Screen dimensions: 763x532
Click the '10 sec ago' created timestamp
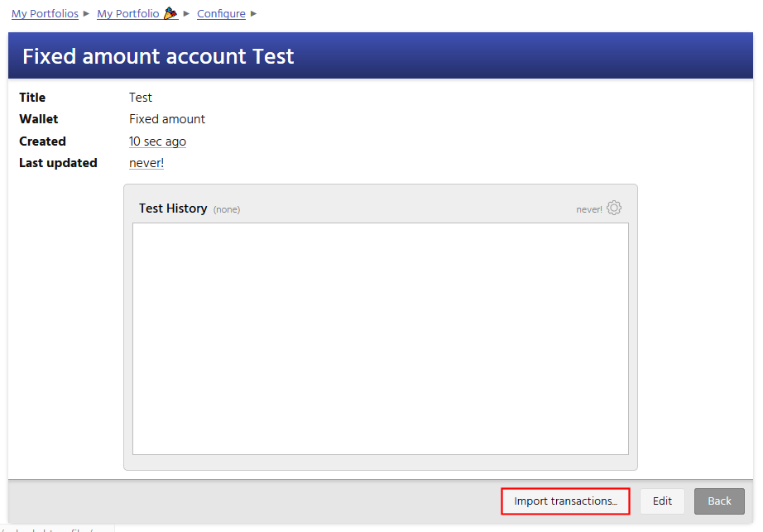[x=157, y=141]
